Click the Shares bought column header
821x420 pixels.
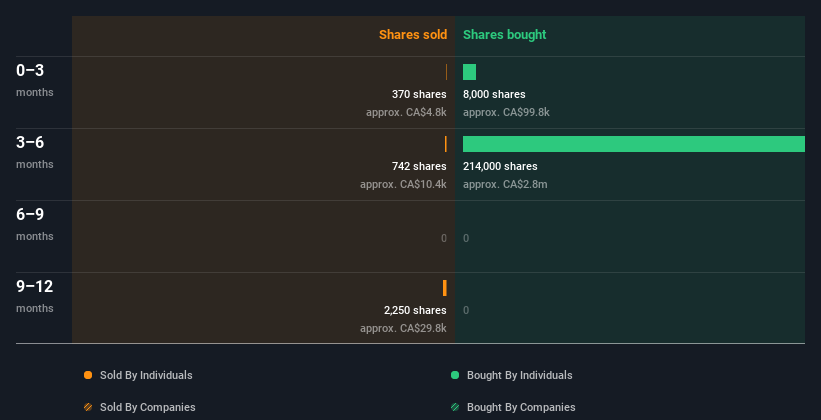coord(504,35)
